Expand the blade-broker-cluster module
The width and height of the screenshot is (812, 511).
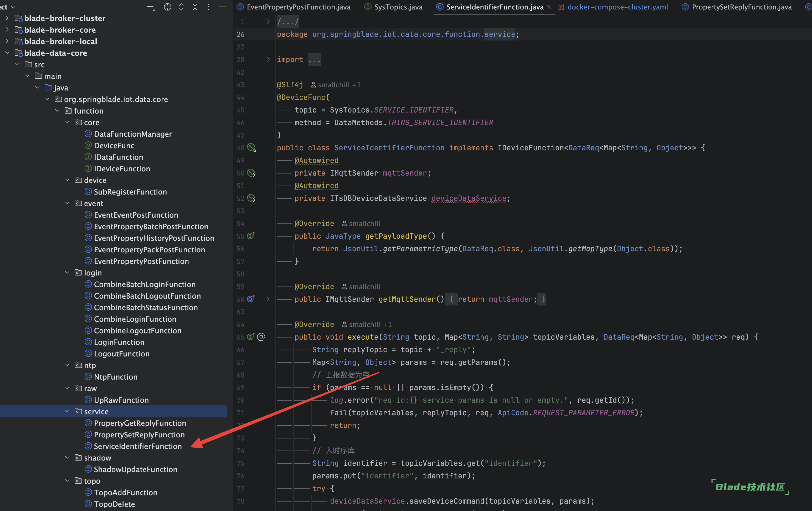tap(7, 18)
